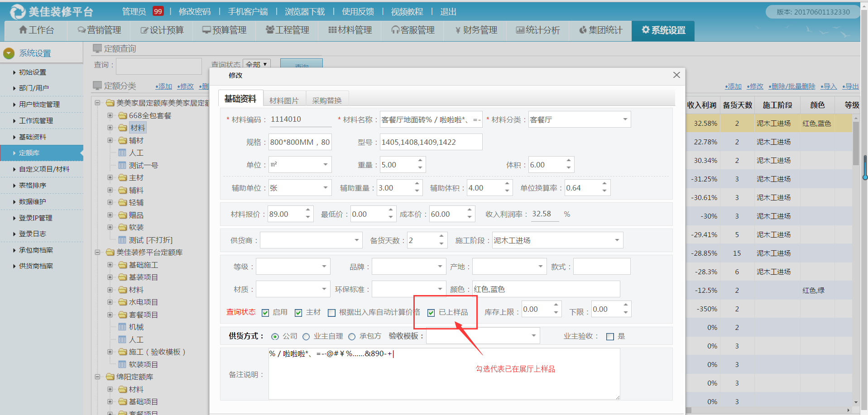The height and width of the screenshot is (415, 868).
Task: Open 系统设置 gear icon in navigation
Action: point(646,30)
